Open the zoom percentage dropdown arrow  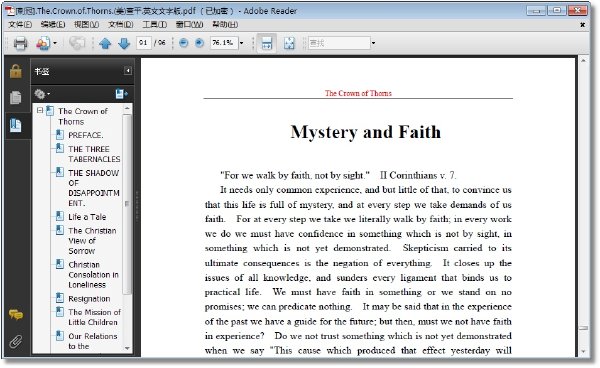coord(241,43)
